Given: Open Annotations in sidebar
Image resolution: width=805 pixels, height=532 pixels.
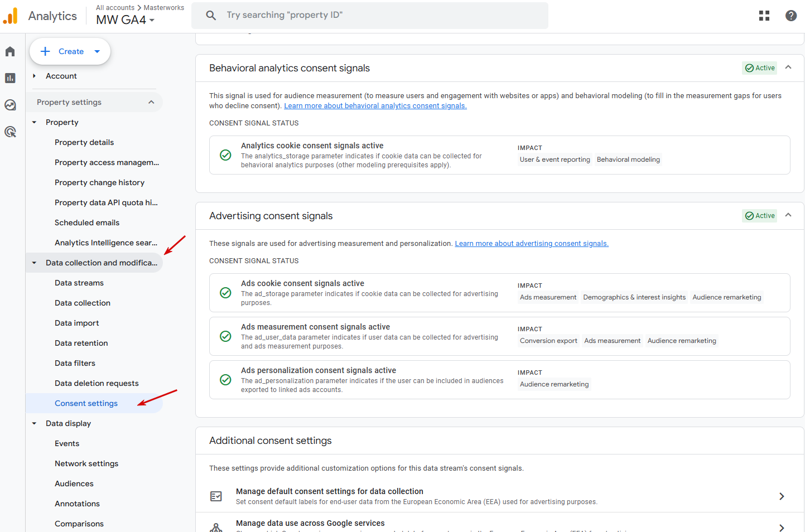Looking at the screenshot, I should (77, 504).
